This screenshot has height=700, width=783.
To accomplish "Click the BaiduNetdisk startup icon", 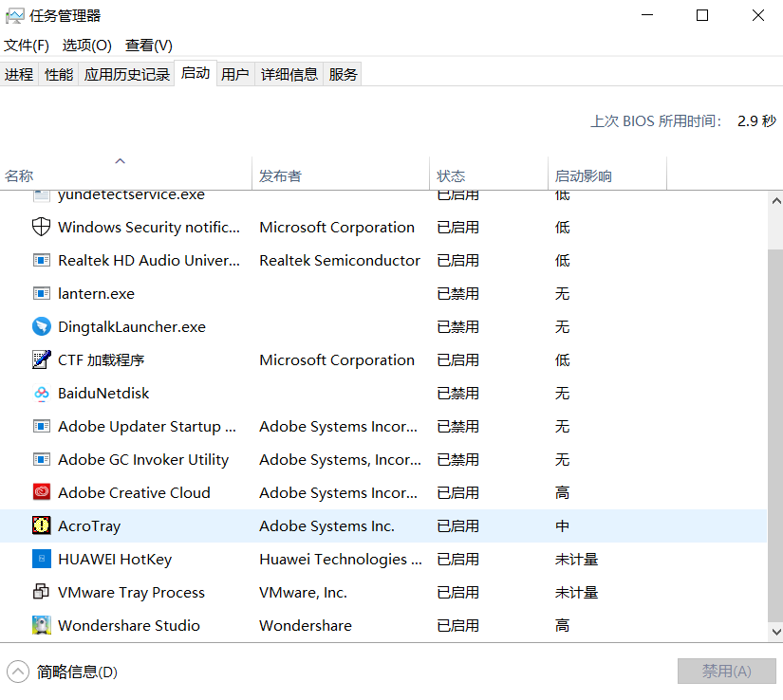I will [x=40, y=393].
